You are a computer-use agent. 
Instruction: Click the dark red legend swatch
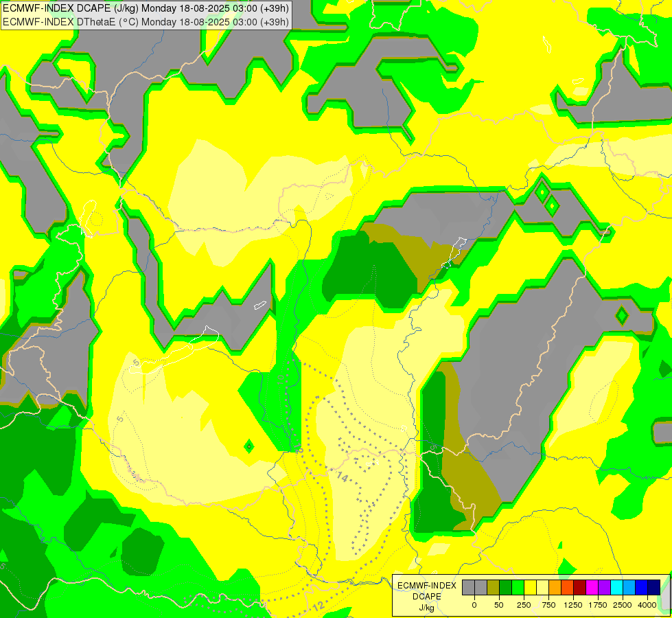(579, 587)
